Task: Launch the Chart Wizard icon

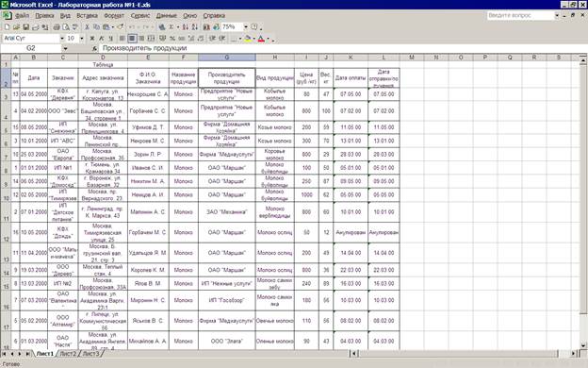Action: (x=206, y=27)
